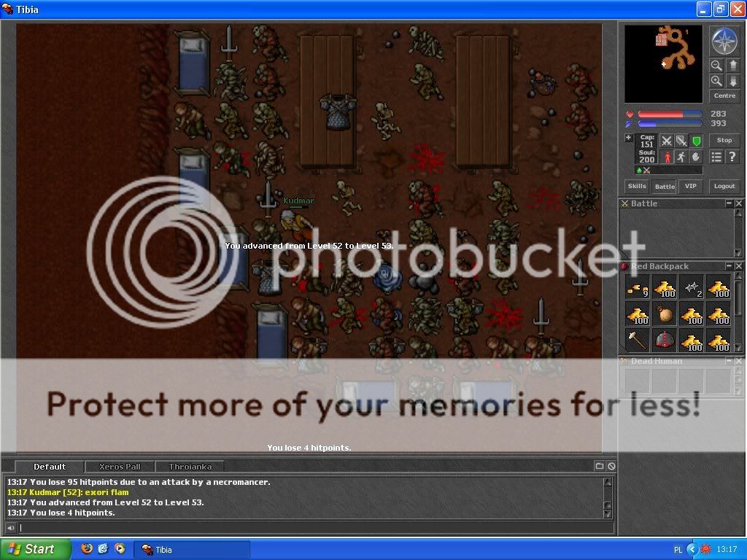Close the Red Backpack panel
The image size is (747, 560).
pyautogui.click(x=738, y=265)
